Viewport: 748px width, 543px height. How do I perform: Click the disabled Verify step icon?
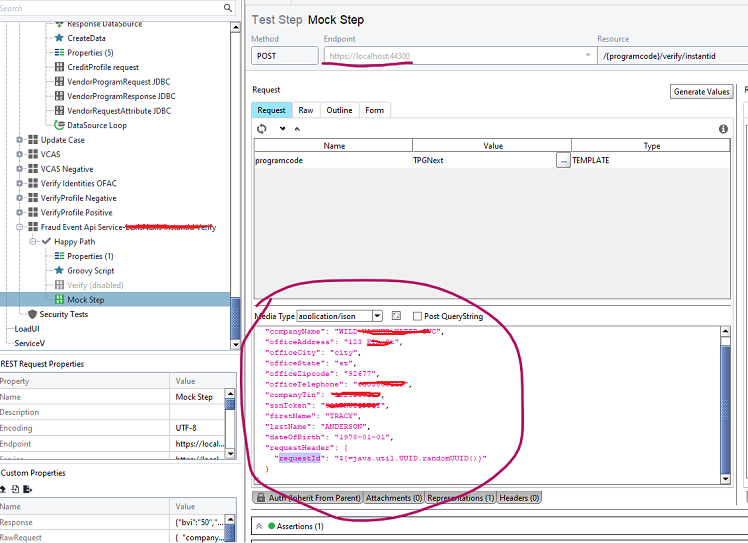[x=59, y=285]
